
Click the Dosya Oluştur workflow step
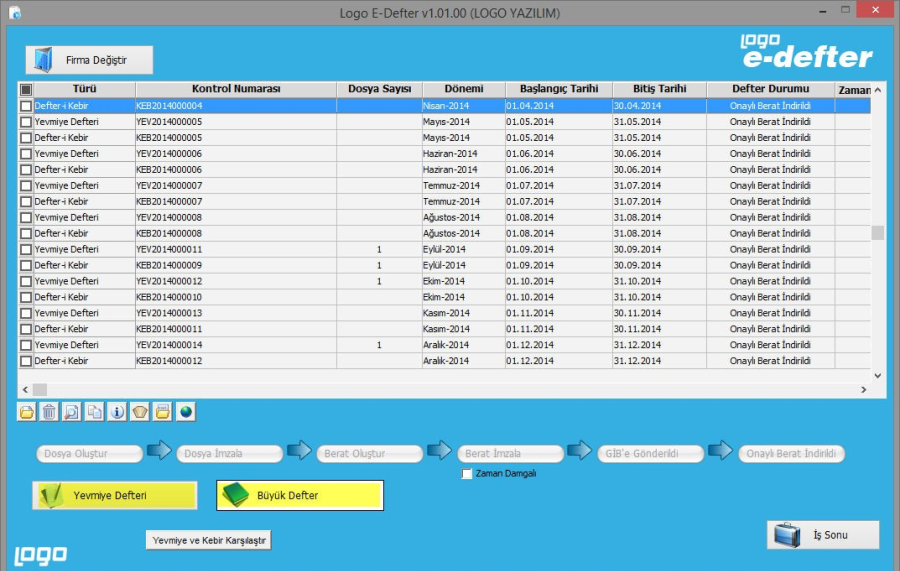click(89, 453)
